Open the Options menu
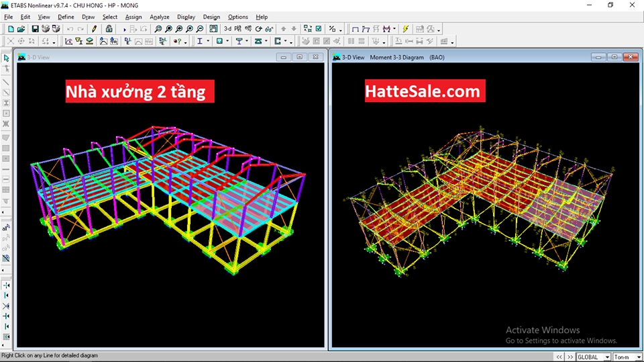This screenshot has height=362, width=644. [x=237, y=17]
